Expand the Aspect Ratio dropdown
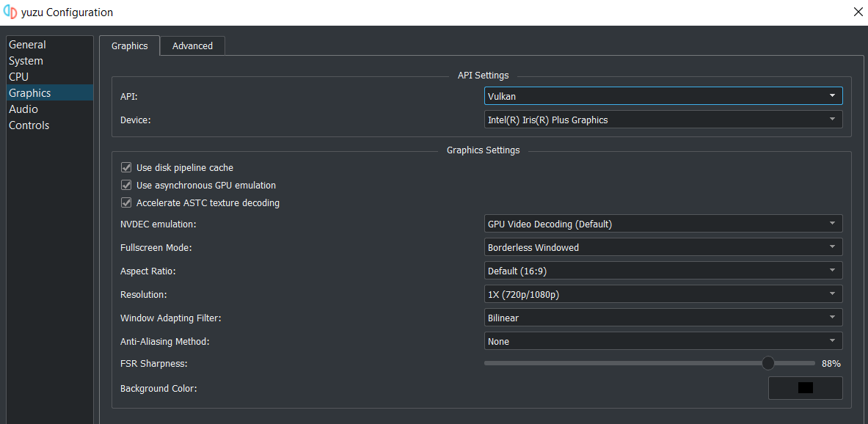The width and height of the screenshot is (868, 424). pyautogui.click(x=663, y=271)
